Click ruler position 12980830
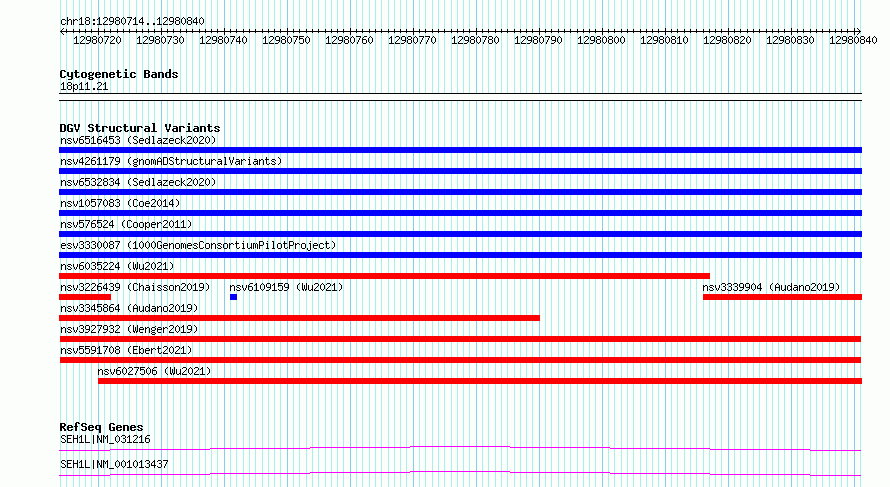Image resolution: width=890 pixels, height=487 pixels. pos(790,40)
